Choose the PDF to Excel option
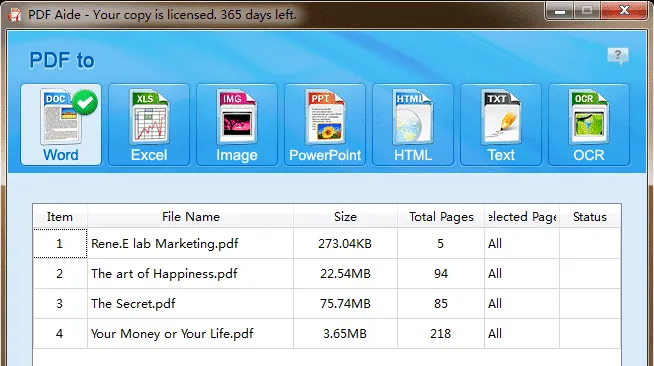 (149, 125)
